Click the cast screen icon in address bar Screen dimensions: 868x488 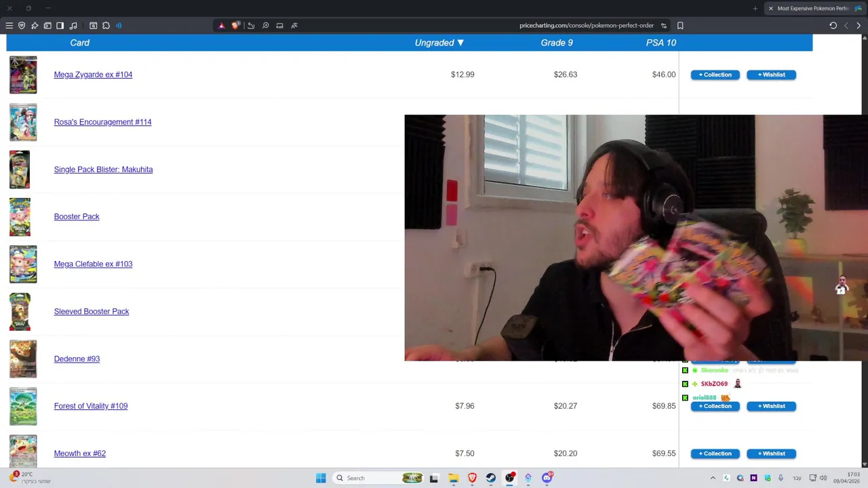coord(279,26)
